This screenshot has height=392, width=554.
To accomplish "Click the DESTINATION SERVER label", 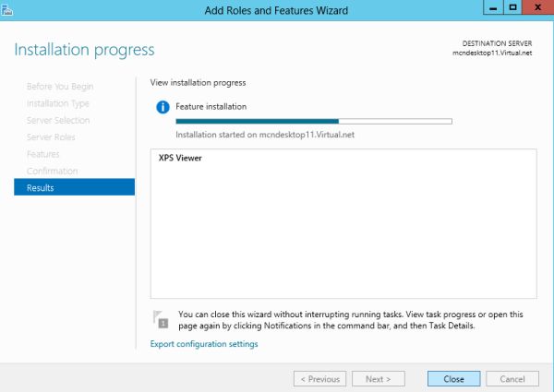I will [x=497, y=43].
